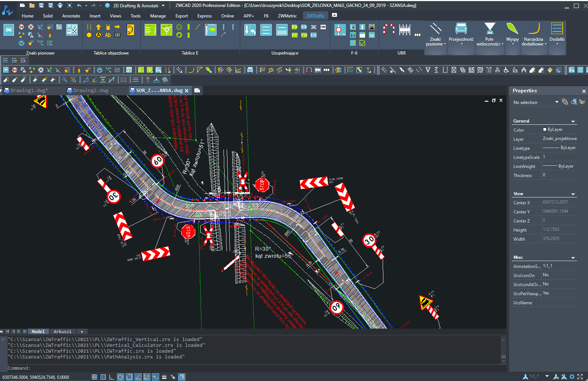The height and width of the screenshot is (381, 588).
Task: Open the lane direction arrows sign icon
Action: click(250, 29)
